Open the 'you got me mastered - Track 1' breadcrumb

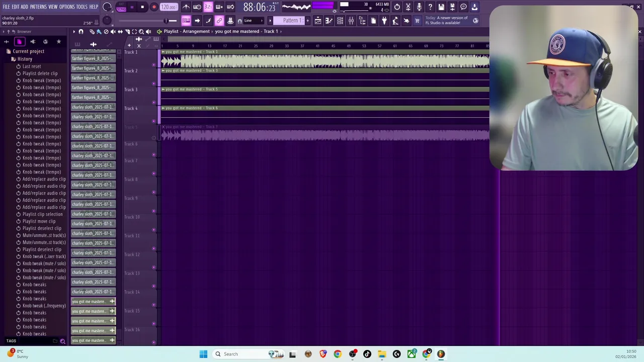click(247, 31)
